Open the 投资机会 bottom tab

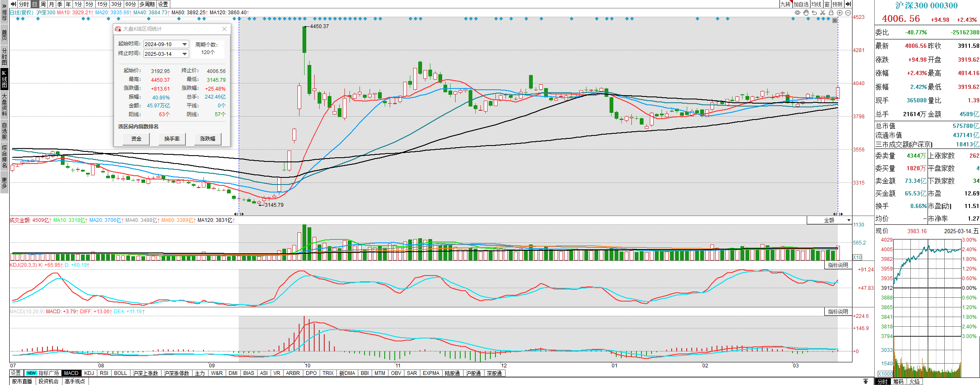[49, 381]
